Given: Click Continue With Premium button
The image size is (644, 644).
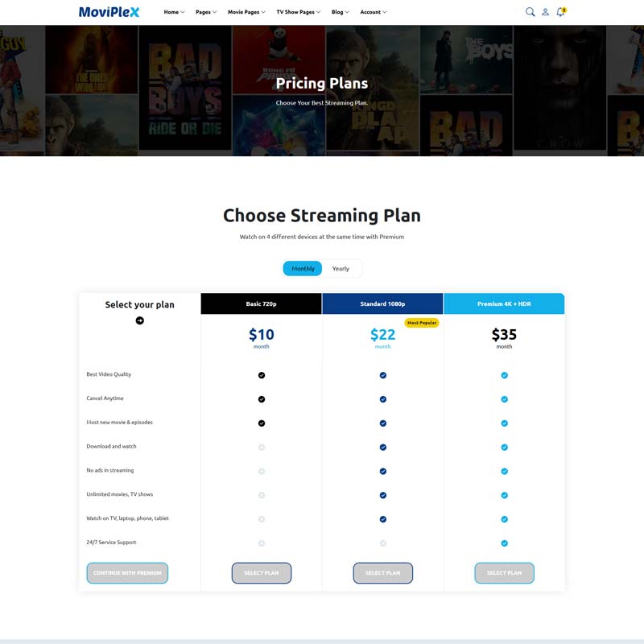Looking at the screenshot, I should pyautogui.click(x=127, y=573).
